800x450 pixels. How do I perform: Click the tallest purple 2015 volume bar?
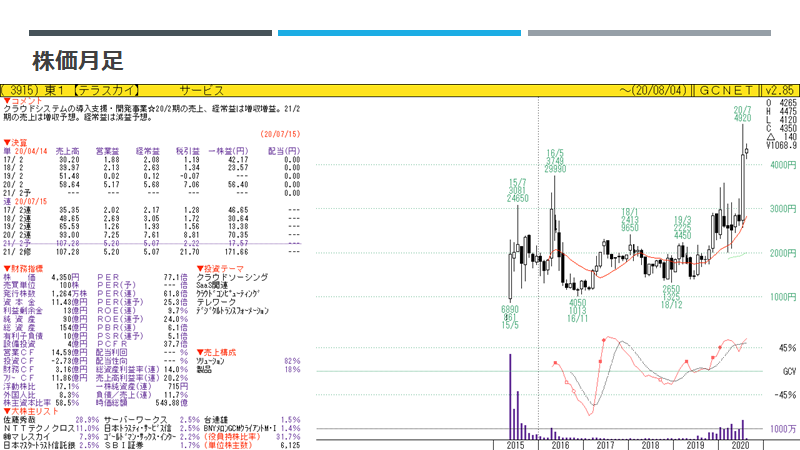[510, 396]
